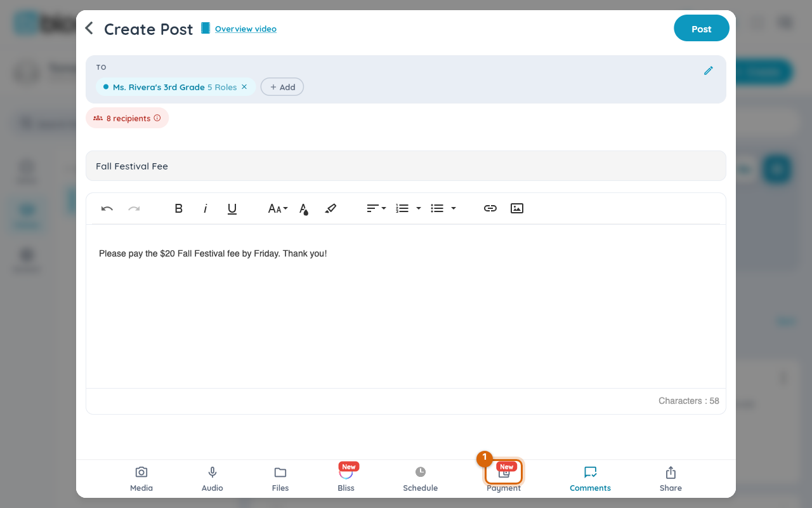Click the Fall Festival Fee title field

pos(406,166)
